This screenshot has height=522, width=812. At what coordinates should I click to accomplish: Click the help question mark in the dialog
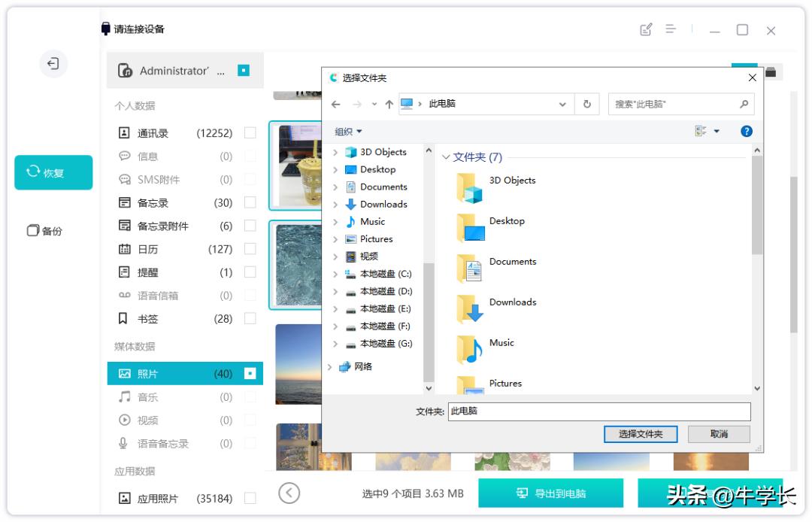746,131
